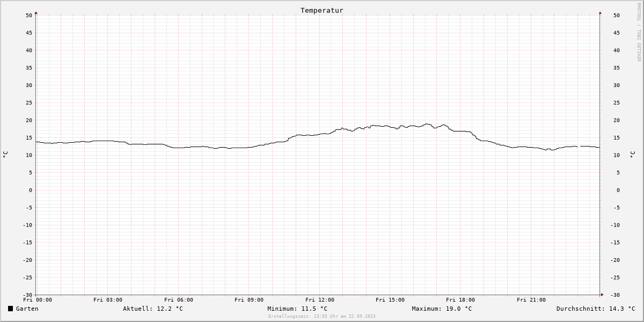644x322 pixels.
Task: Click the Fri 06:00 time axis label
Action: tap(179, 300)
